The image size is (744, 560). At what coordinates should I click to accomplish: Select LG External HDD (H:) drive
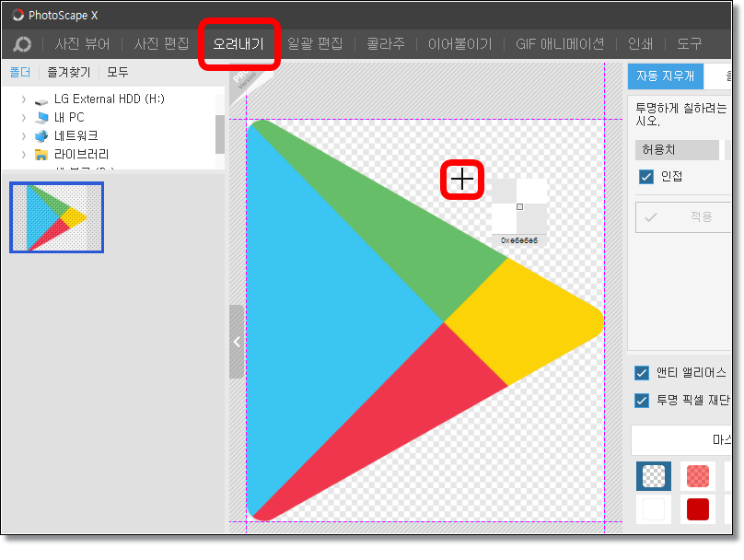click(x=110, y=99)
